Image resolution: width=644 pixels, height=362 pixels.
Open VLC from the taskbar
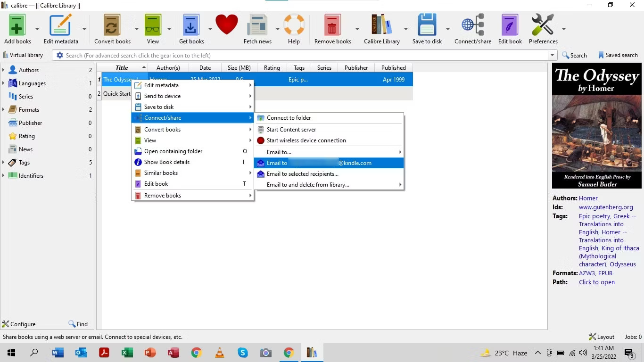219,352
